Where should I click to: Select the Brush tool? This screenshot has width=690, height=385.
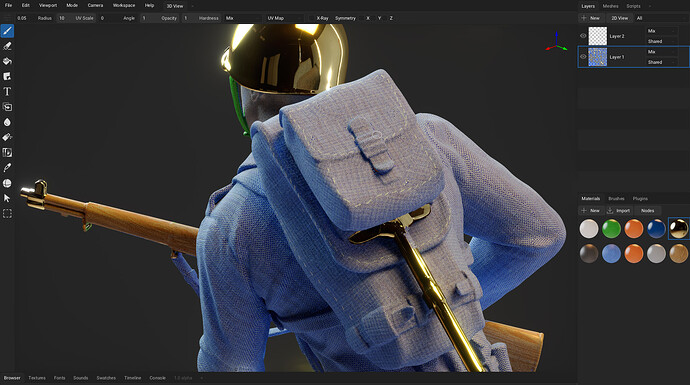[x=7, y=31]
